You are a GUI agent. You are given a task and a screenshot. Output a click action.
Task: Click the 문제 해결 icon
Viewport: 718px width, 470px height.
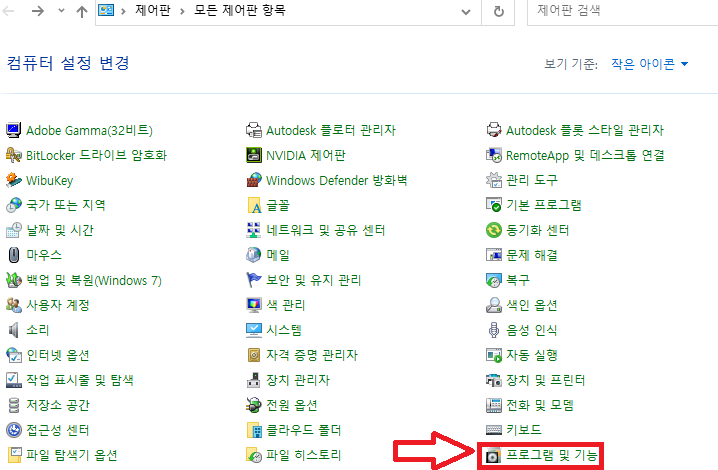pyautogui.click(x=494, y=255)
